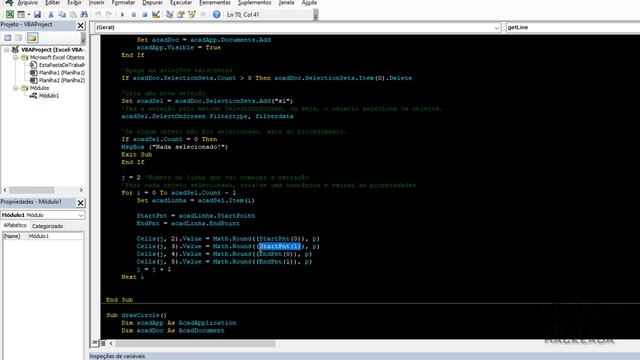Click the Insert UserForm toolbar icon
This screenshot has width=640, height=360.
click(21, 14)
